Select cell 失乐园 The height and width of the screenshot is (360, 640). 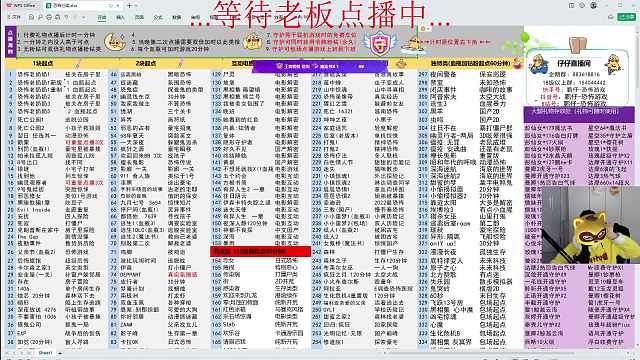(x=440, y=282)
